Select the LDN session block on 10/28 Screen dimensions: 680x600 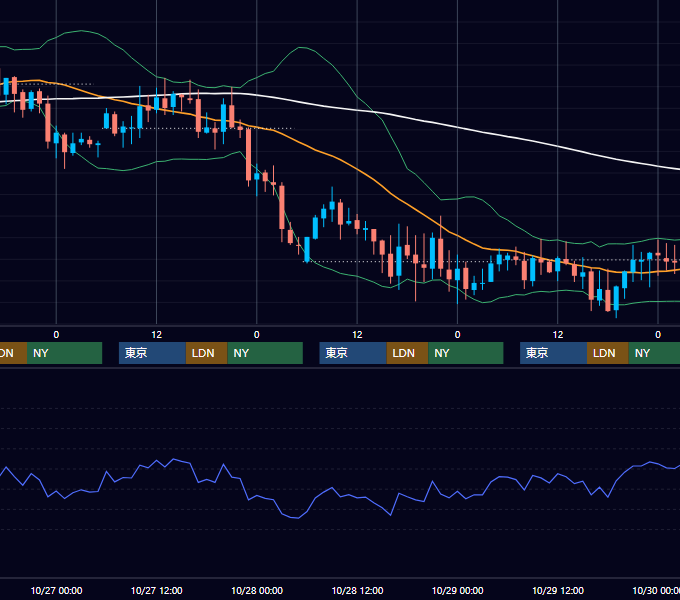tap(407, 353)
